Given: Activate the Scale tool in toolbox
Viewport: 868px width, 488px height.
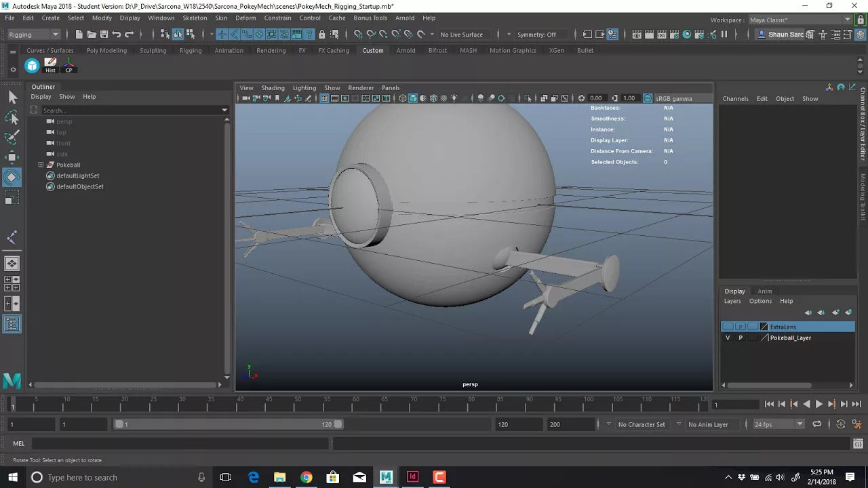Looking at the screenshot, I should [12, 198].
